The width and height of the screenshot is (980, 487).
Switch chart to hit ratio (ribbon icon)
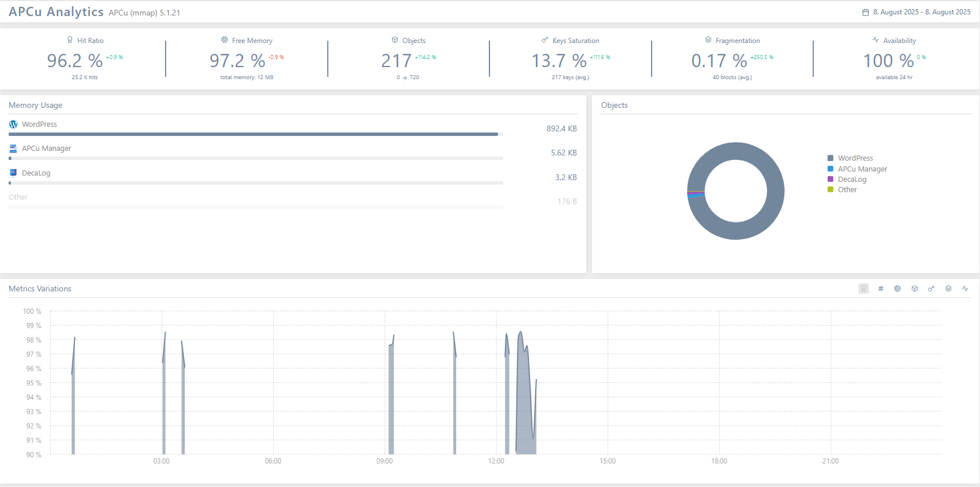[x=863, y=289]
